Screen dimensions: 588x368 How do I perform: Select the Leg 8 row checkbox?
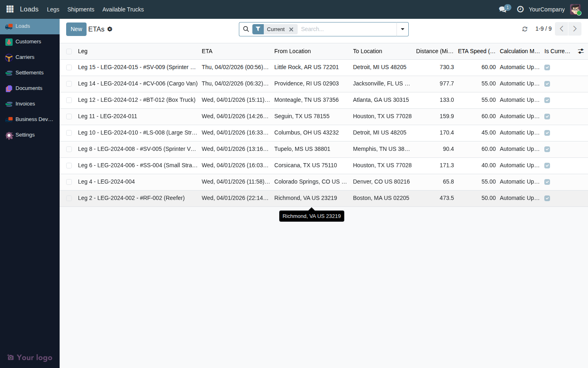pyautogui.click(x=69, y=149)
